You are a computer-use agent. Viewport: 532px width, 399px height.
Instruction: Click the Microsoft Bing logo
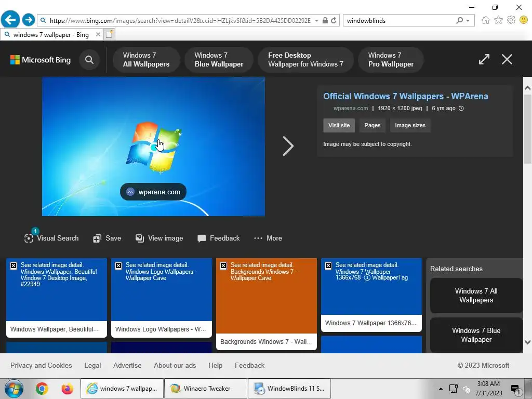(x=41, y=60)
